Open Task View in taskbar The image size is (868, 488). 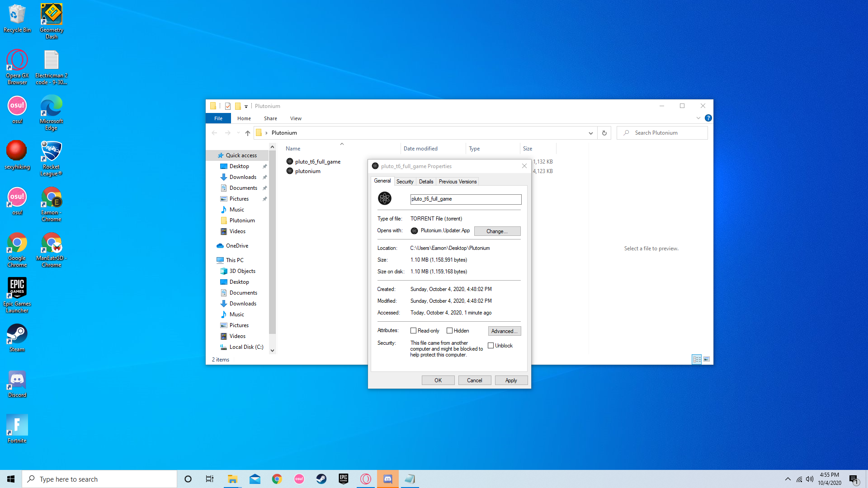tap(210, 479)
